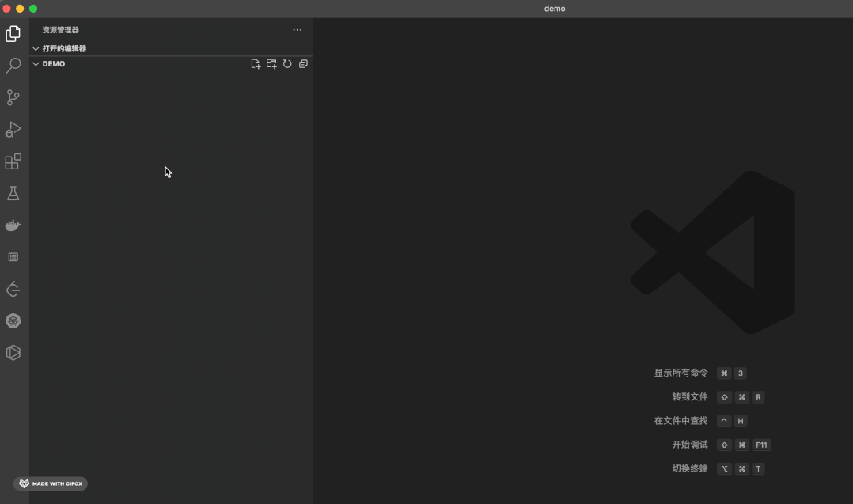Open the Extensions view
Viewport: 853px width, 504px height.
click(13, 161)
